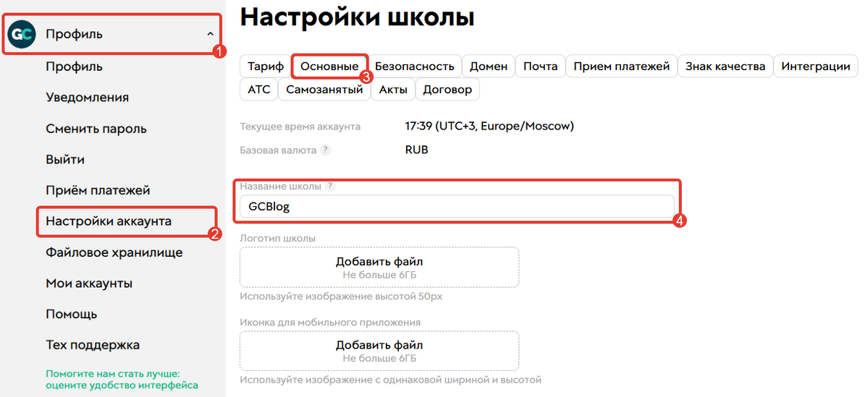Screen dimensions: 868x397
Task: Collapse the Профиль section chevron
Action: pos(210,34)
